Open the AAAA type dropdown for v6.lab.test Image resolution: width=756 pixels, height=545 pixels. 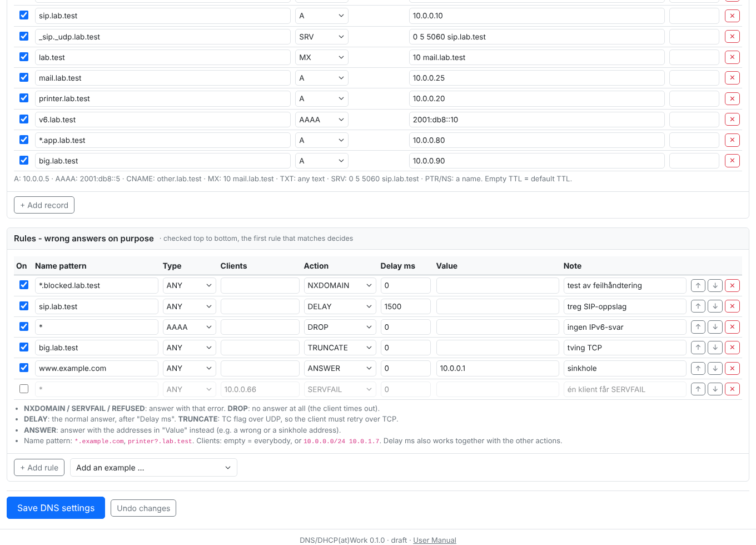coord(322,120)
